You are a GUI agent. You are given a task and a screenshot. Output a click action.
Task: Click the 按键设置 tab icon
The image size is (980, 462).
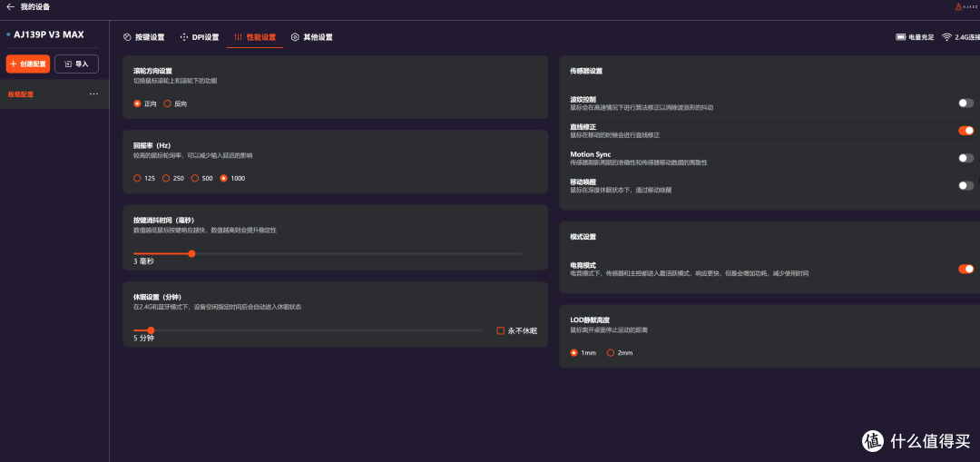click(128, 37)
